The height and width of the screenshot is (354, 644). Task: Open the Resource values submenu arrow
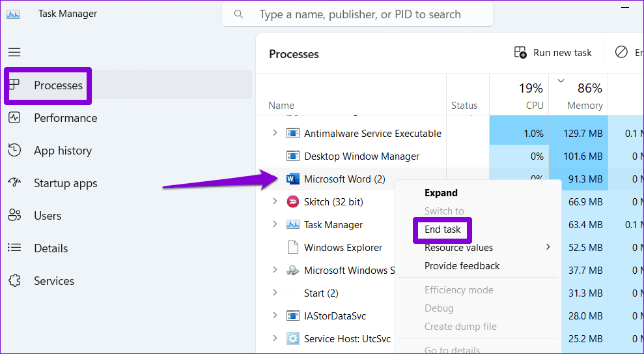click(548, 247)
